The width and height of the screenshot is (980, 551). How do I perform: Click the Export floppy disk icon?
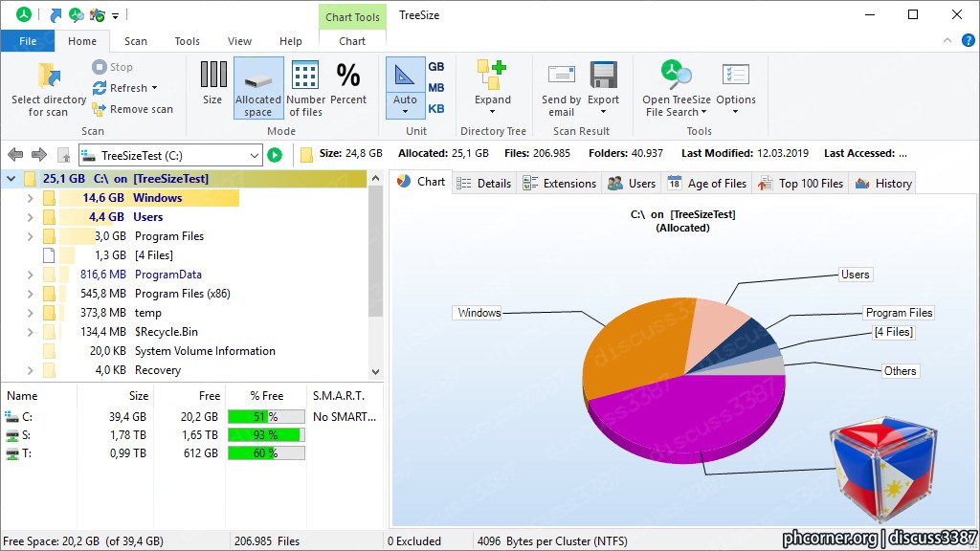pos(603,75)
